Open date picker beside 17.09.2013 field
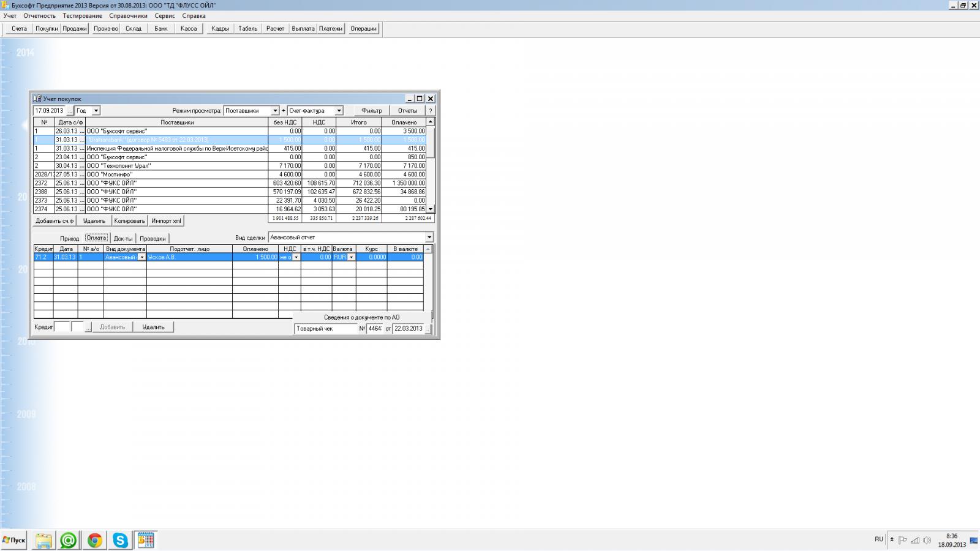980x551 pixels. [70, 111]
